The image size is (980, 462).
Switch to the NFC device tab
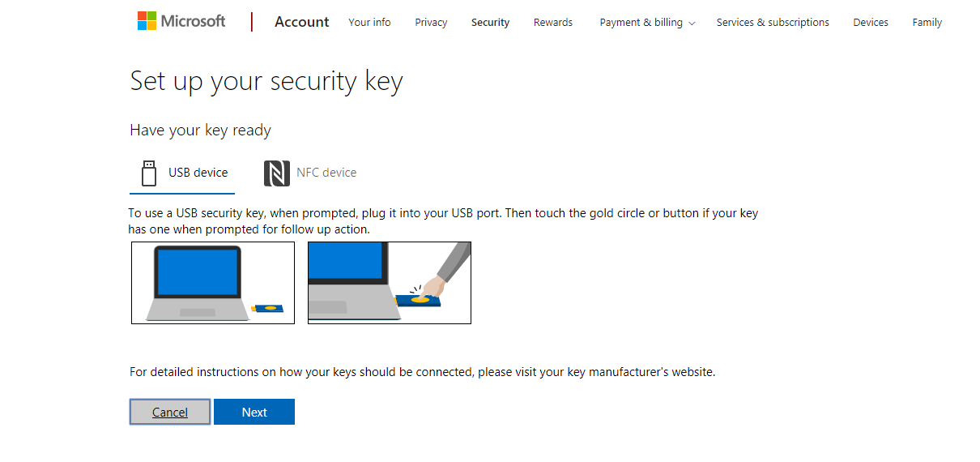point(310,173)
